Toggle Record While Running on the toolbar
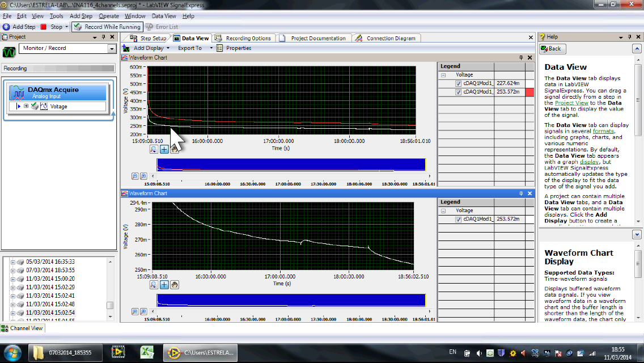Viewport: 644px width, 363px height. [107, 26]
